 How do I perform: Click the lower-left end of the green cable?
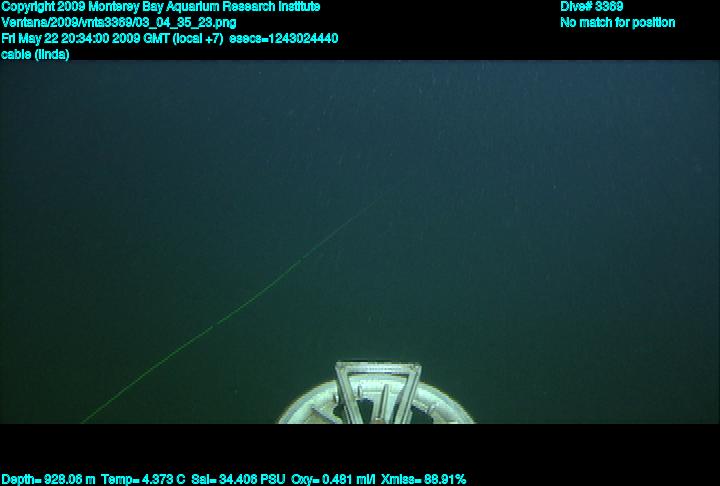[90, 417]
